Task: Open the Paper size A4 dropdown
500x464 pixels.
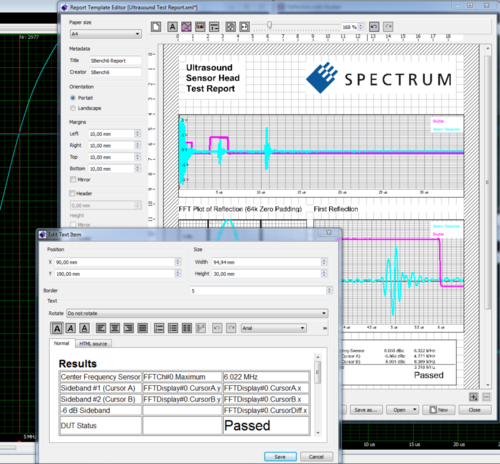Action: [106, 34]
